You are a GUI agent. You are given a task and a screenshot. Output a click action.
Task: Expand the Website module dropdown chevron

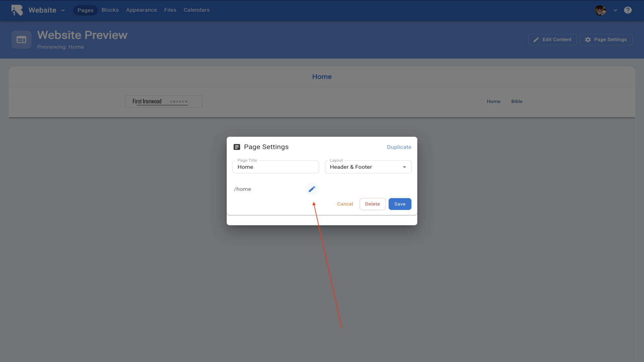click(63, 10)
